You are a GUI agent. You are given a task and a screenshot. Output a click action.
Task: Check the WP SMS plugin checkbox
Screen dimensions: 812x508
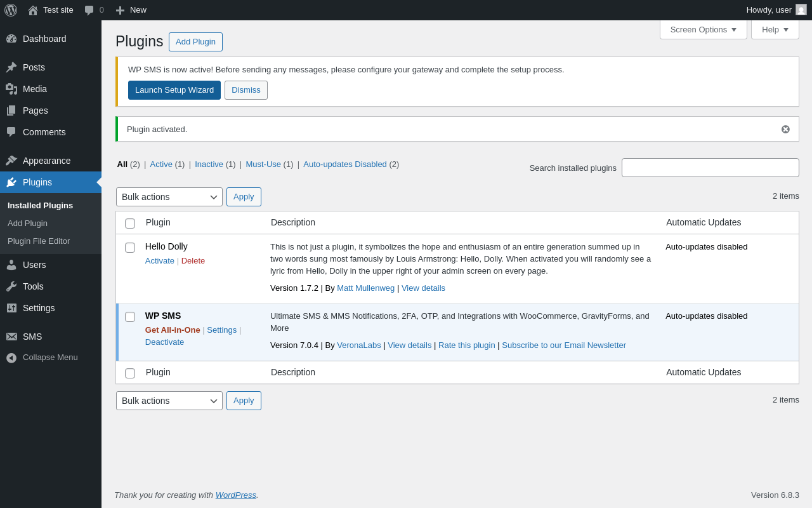pyautogui.click(x=130, y=317)
